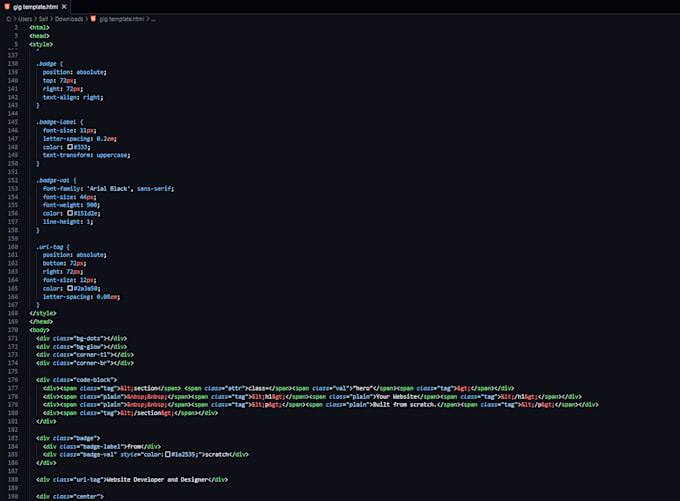The width and height of the screenshot is (680, 501).
Task: Select the gig template.html editor tab
Action: click(x=35, y=7)
